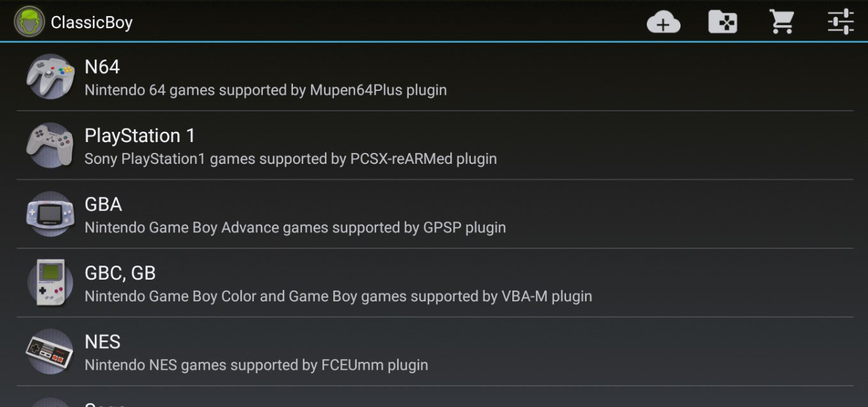The height and width of the screenshot is (407, 868).
Task: Click the PlayStation 1 gamepad icon
Action: 51,145
